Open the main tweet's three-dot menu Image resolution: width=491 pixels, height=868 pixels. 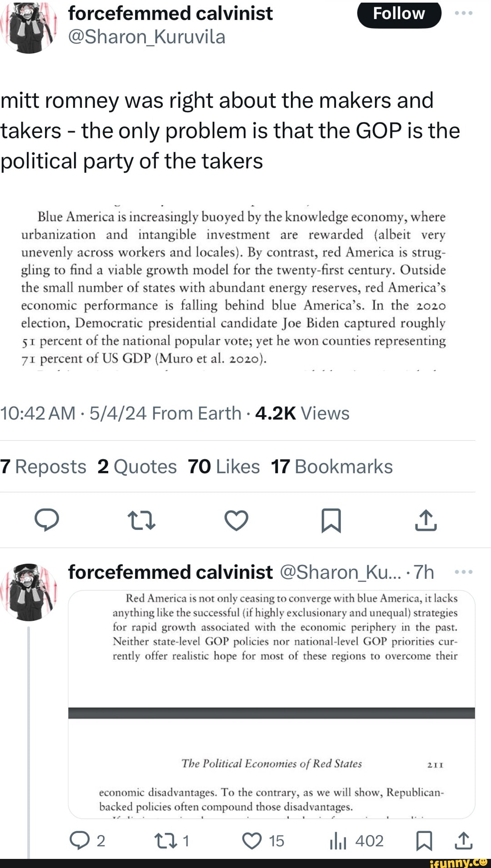[463, 13]
